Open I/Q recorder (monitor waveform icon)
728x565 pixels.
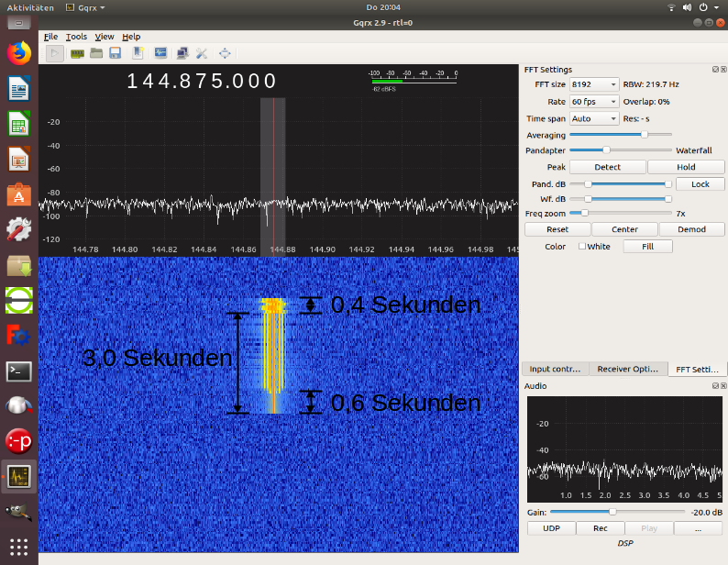point(160,53)
